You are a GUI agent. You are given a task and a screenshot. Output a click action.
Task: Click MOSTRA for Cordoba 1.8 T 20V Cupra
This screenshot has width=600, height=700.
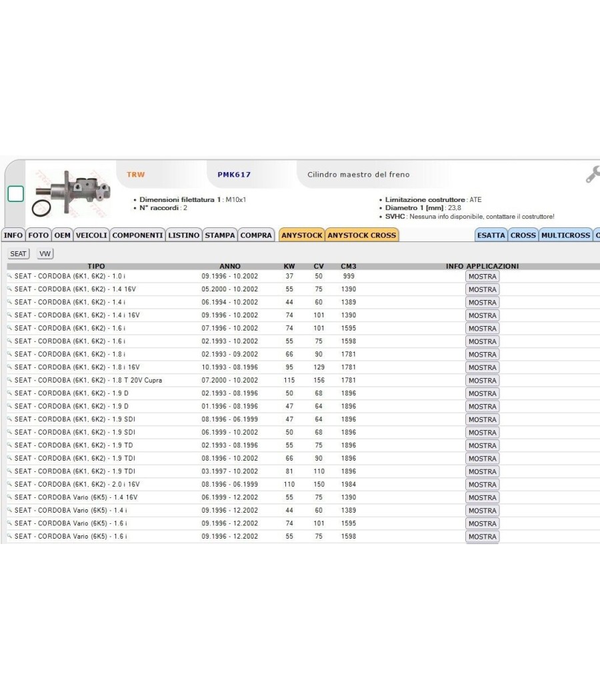[482, 381]
